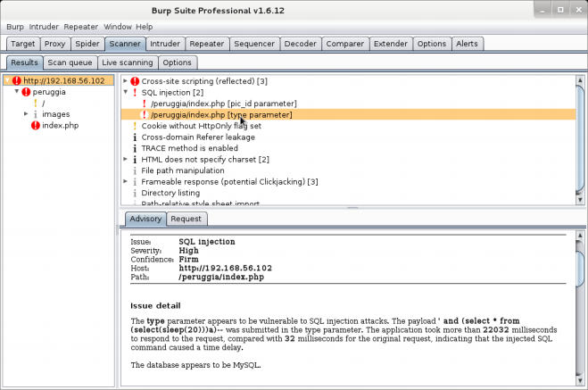Image resolution: width=588 pixels, height=390 pixels.
Task: Open the Scan queue tab
Action: click(x=69, y=62)
